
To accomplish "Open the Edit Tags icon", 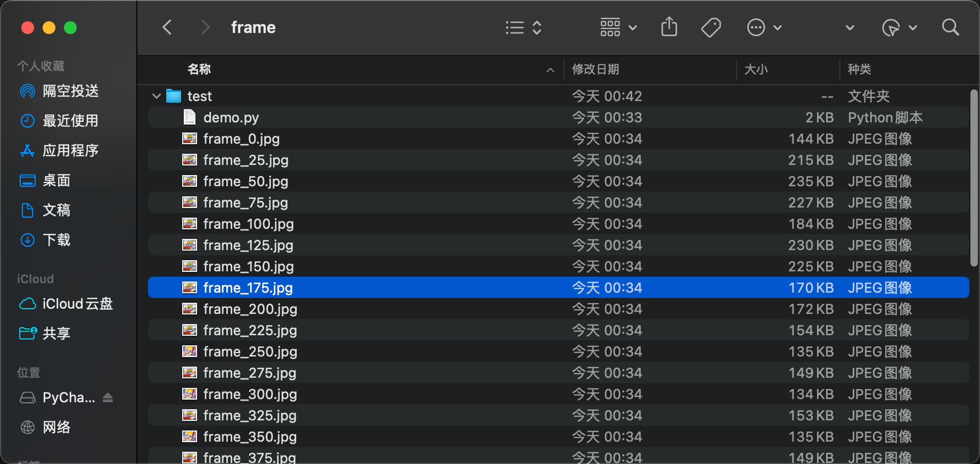I will coord(711,28).
